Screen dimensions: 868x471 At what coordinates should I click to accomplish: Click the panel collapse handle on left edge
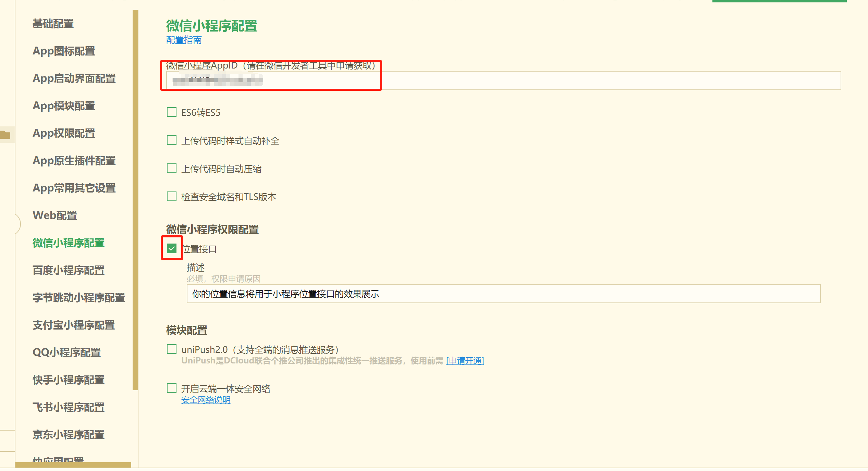(17, 224)
